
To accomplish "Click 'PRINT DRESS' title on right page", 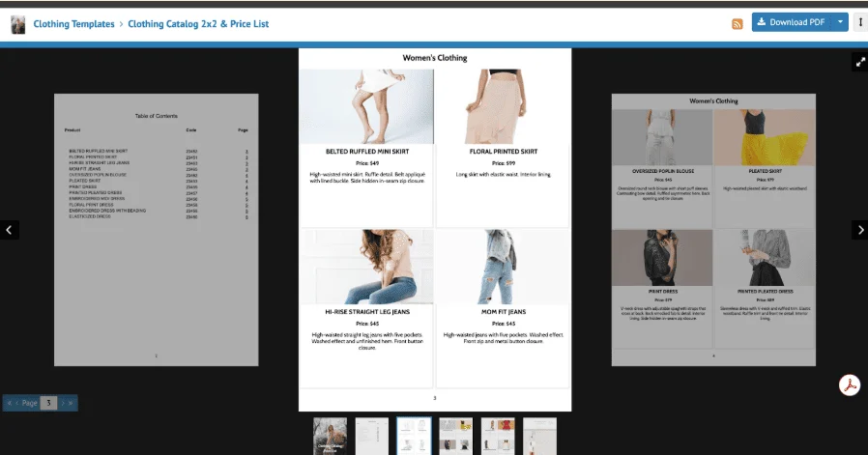I will click(x=663, y=291).
